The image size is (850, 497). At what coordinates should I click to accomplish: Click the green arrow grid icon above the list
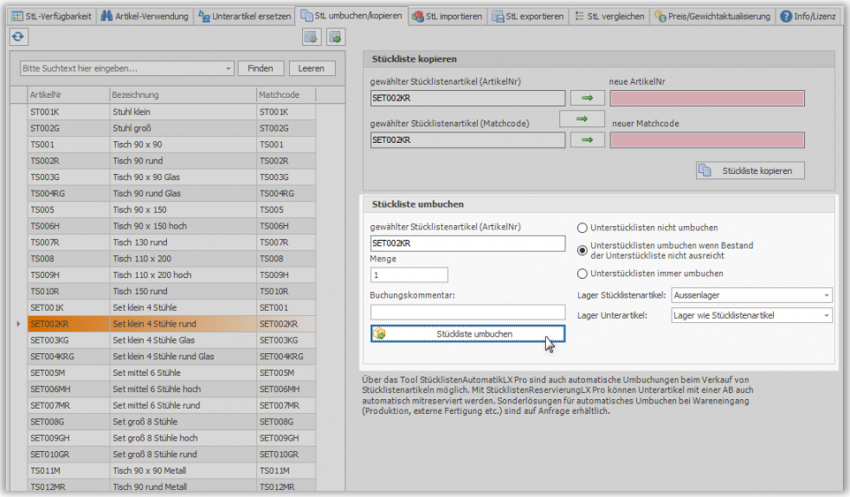click(x=336, y=37)
